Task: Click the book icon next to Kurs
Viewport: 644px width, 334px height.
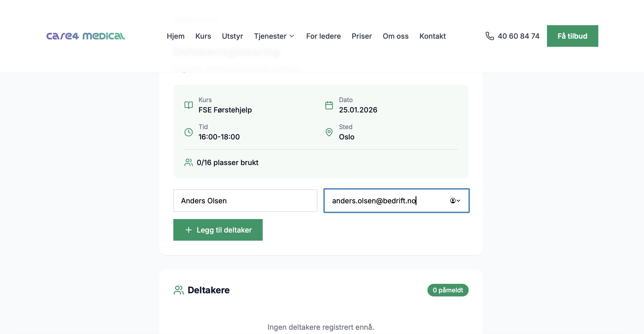Action: tap(188, 105)
